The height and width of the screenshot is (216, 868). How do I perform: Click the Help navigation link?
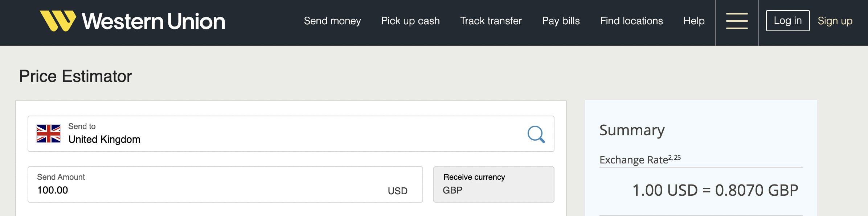coord(694,21)
